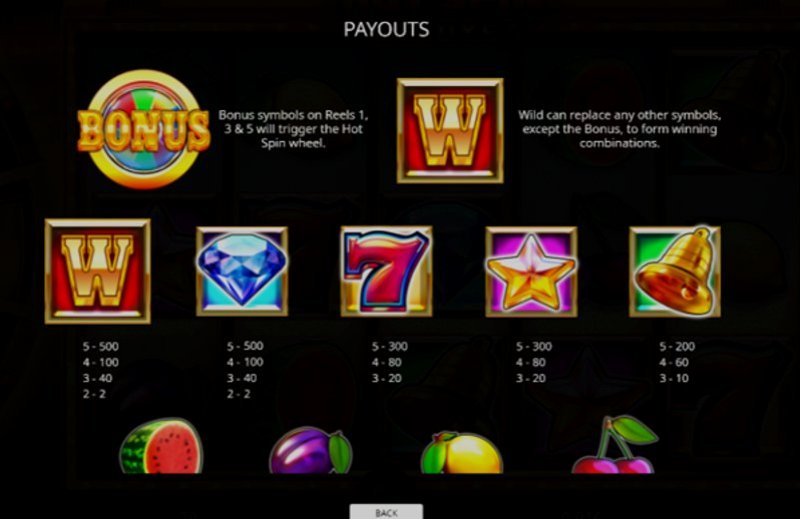The image size is (800, 519).
Task: Select the Wild W symbol beside the description
Action: tap(450, 131)
